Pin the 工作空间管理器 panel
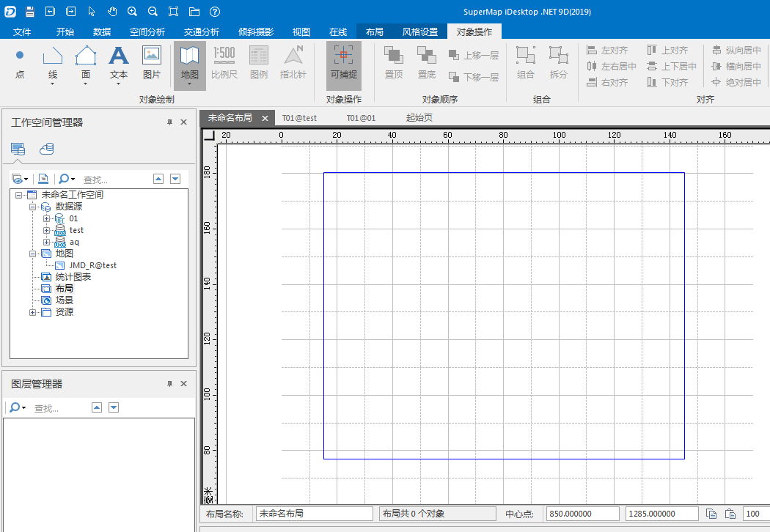 click(170, 122)
